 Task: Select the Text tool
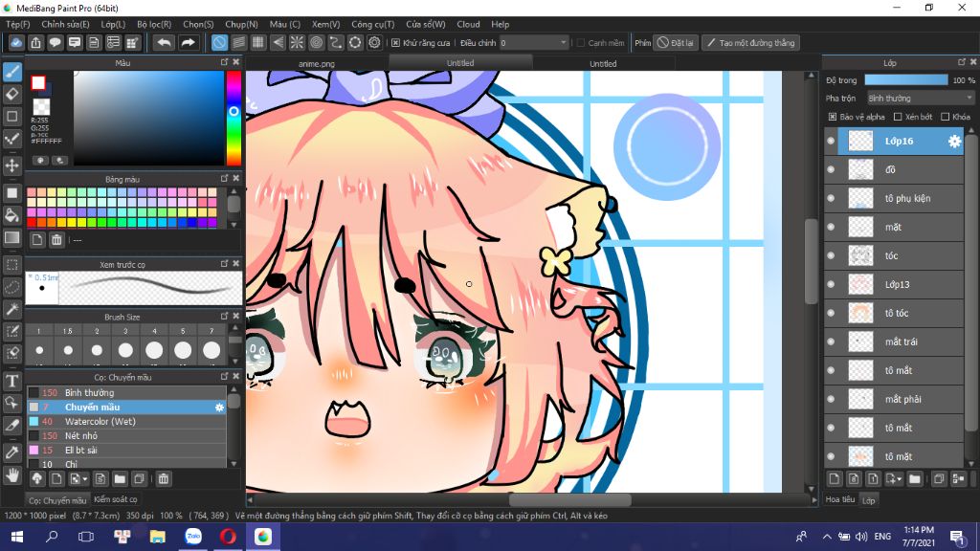tap(11, 381)
